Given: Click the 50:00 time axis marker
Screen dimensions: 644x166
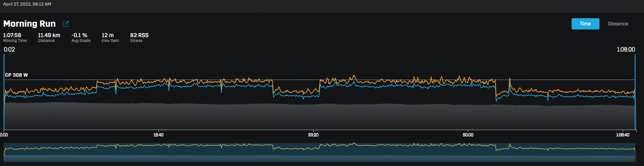Looking at the screenshot, I should [468, 135].
